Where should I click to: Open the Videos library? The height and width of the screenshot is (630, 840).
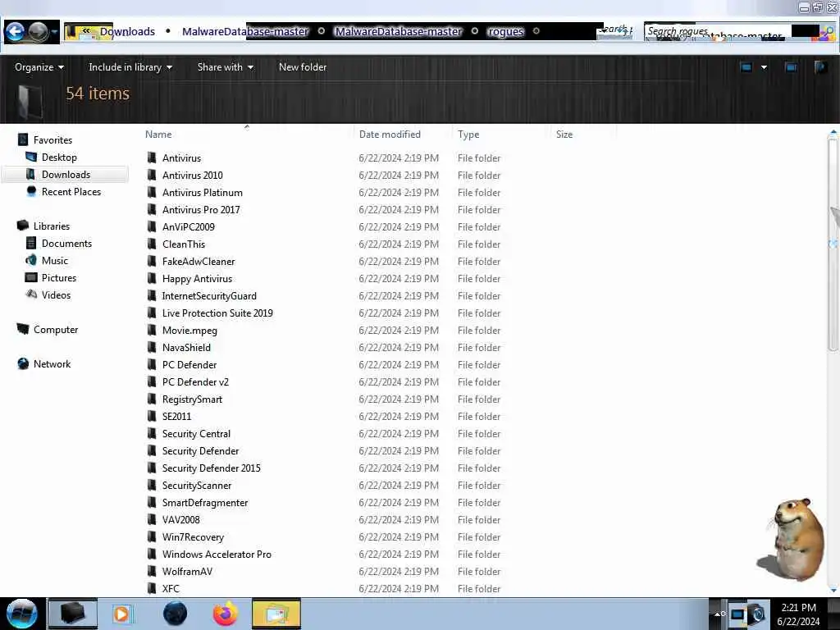coord(56,295)
